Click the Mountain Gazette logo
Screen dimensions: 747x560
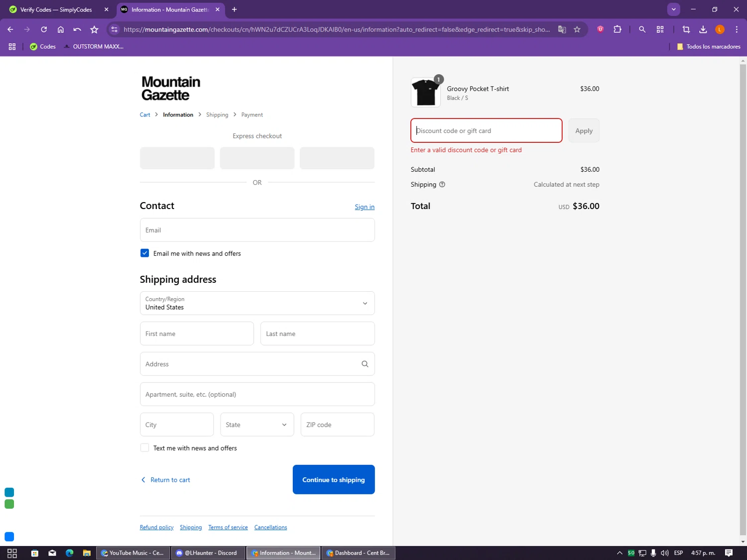(x=171, y=88)
